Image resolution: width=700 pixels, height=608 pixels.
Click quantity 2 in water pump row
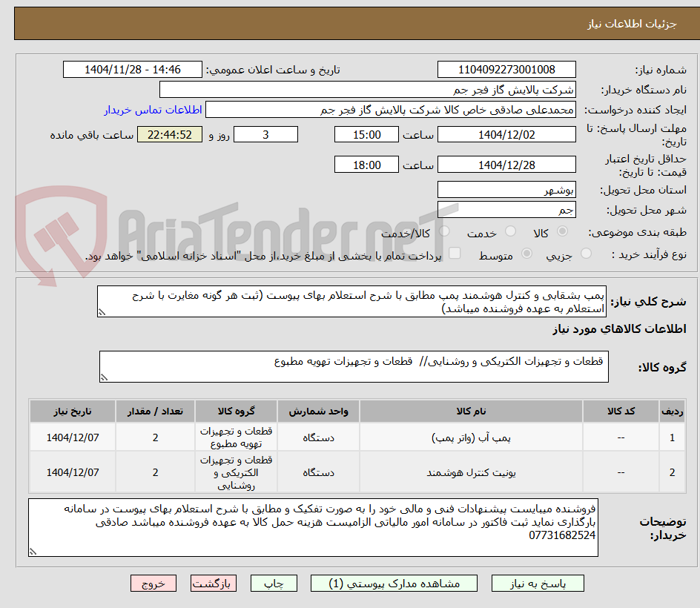[x=156, y=438]
